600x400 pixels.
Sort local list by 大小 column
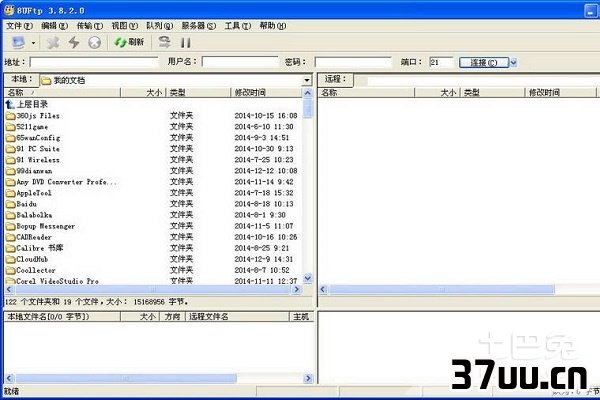(143, 93)
